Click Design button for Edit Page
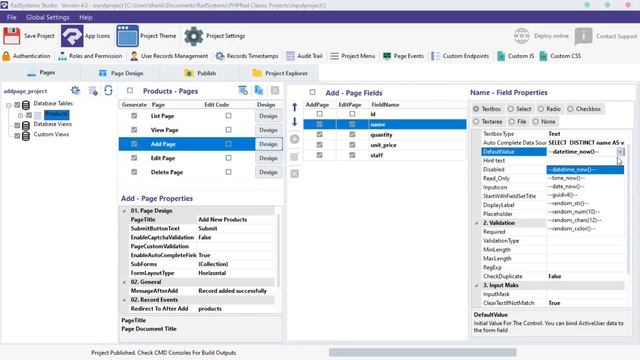The image size is (640, 360). (268, 158)
